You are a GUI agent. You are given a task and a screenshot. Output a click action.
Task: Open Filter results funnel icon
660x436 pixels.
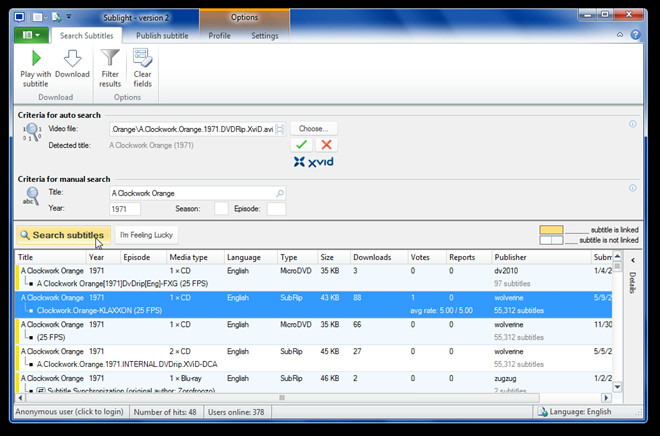pyautogui.click(x=110, y=58)
